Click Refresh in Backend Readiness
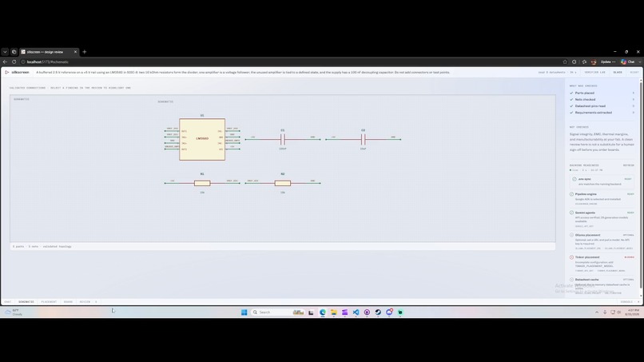 click(628, 165)
